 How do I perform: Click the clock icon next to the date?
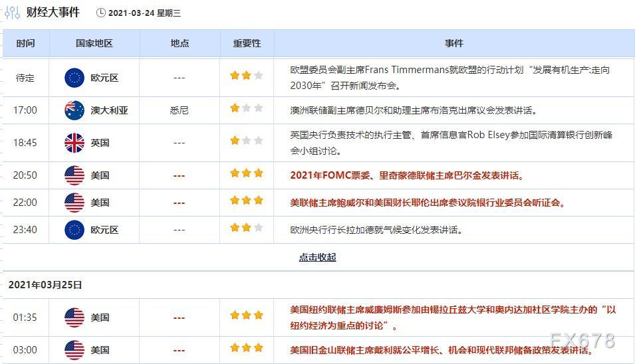101,13
